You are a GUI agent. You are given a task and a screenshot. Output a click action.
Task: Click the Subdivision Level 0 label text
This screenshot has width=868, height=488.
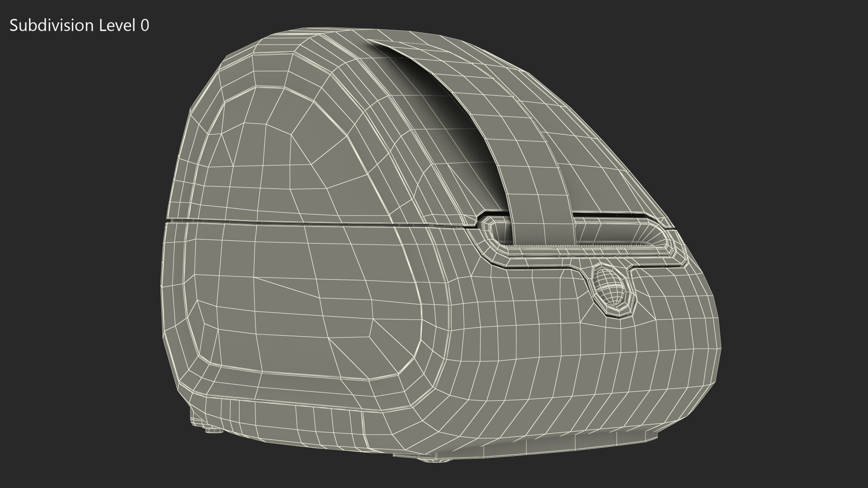(x=79, y=26)
